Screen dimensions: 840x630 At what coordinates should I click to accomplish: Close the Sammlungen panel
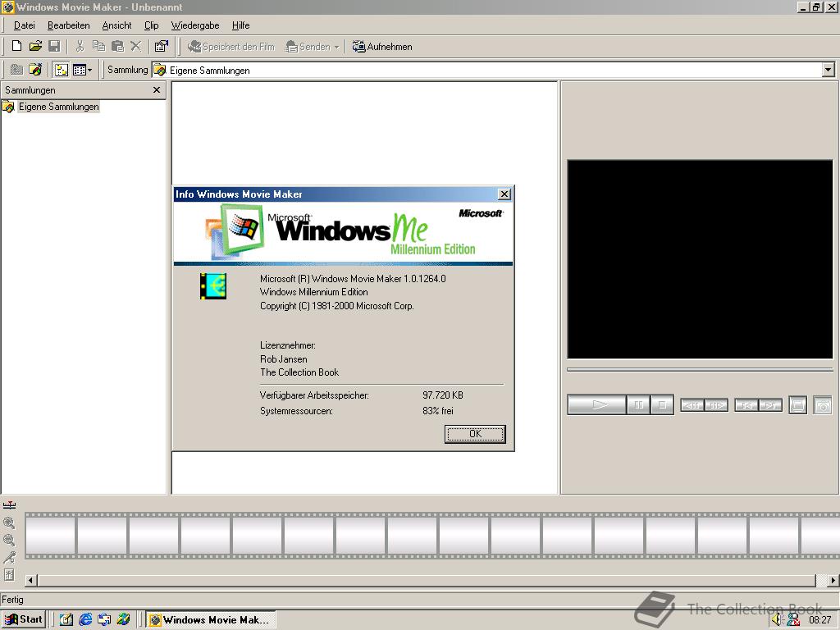(x=157, y=90)
